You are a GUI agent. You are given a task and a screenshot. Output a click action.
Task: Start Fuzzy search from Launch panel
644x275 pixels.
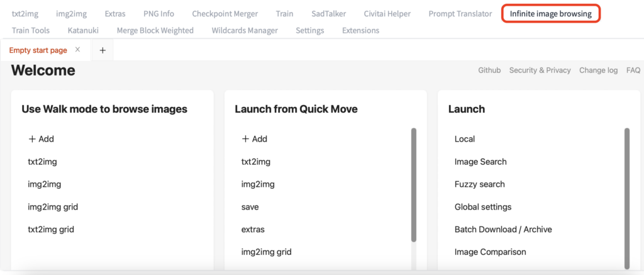tap(480, 184)
